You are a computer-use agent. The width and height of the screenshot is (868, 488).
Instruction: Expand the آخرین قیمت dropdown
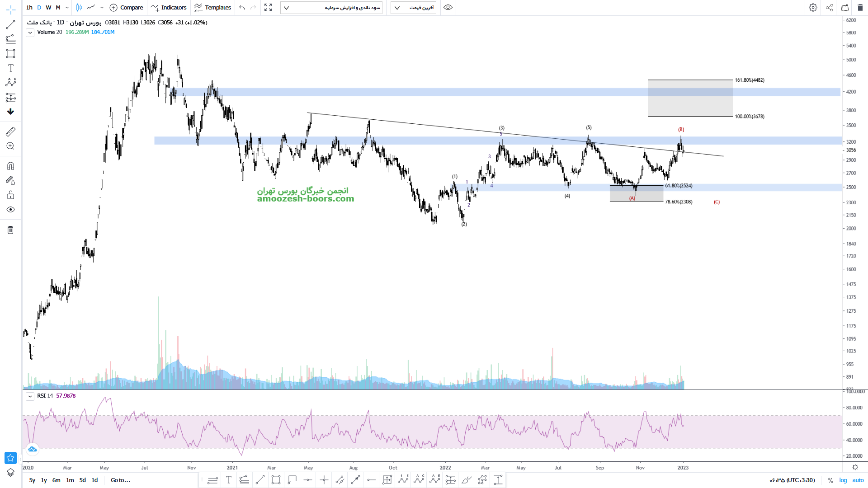click(x=413, y=8)
